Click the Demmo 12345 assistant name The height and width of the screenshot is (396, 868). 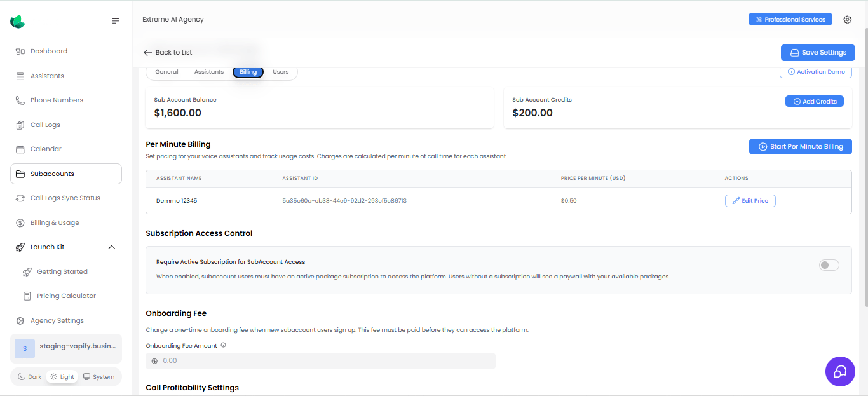(x=177, y=201)
